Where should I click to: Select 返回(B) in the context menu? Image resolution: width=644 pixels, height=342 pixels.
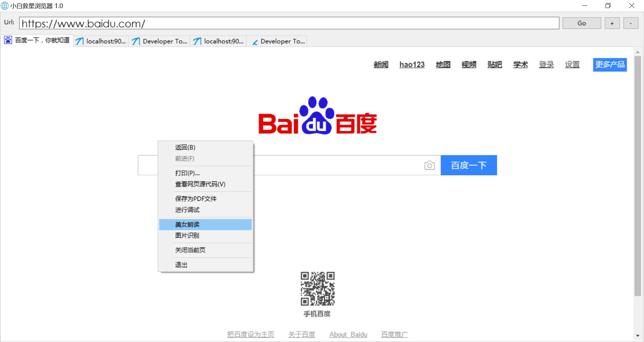click(x=205, y=147)
